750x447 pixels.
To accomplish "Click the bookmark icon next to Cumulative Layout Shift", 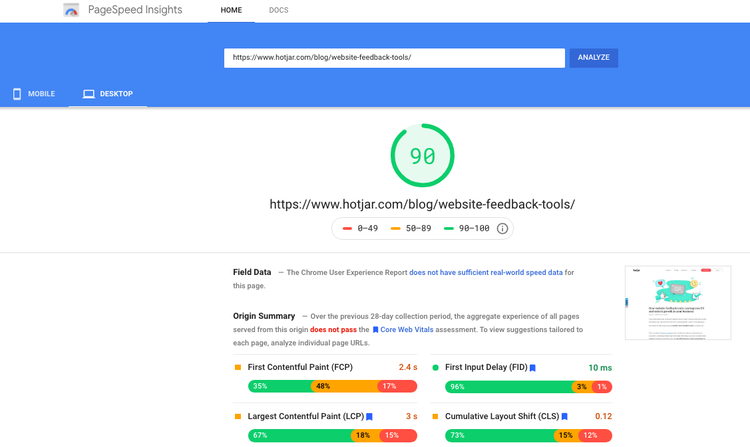I will [564, 416].
